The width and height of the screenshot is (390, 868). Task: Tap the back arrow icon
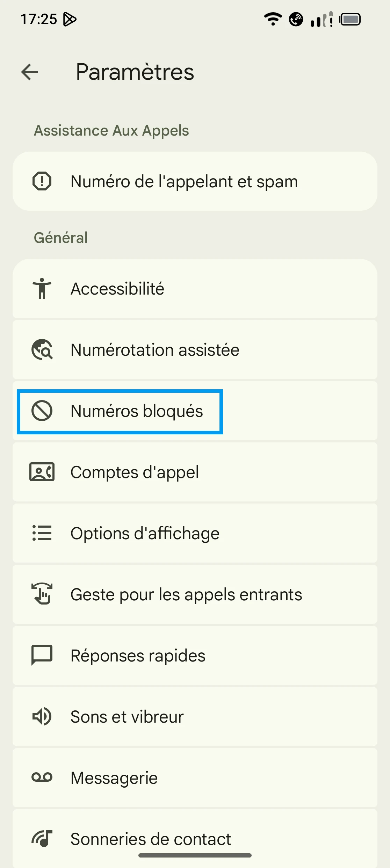click(x=30, y=72)
